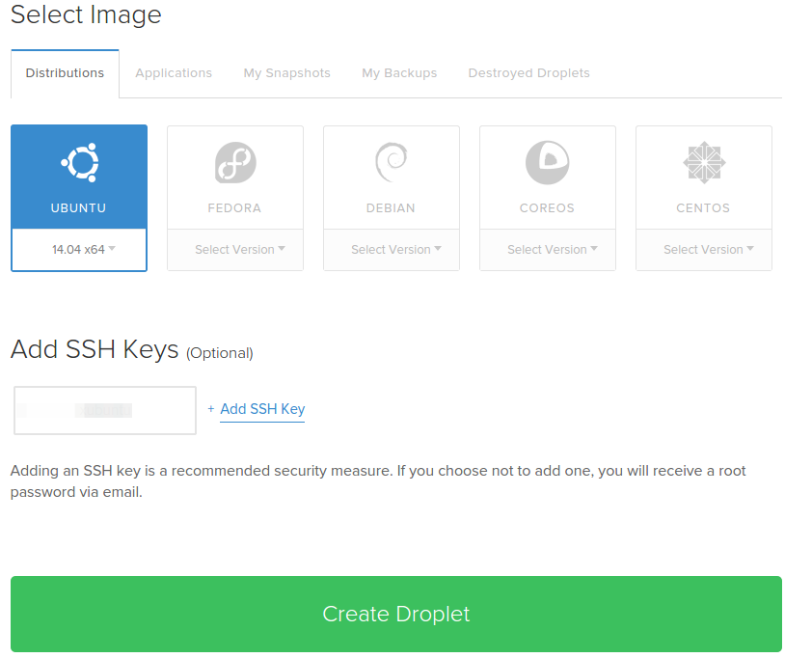Click the Select Image heading
The height and width of the screenshot is (658, 812).
(x=86, y=14)
